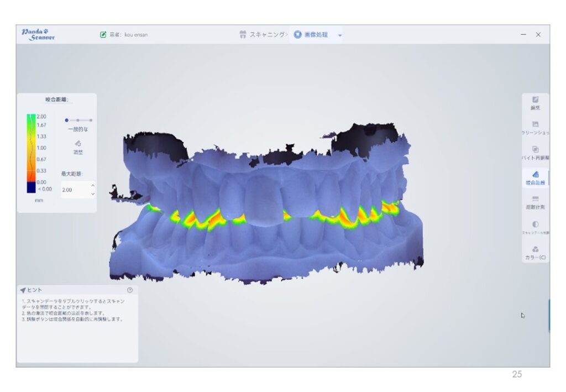Viewport: 566px width, 392px height.
Task: Expand the dropdown arrow next to 画像処理
Action: 340,35
